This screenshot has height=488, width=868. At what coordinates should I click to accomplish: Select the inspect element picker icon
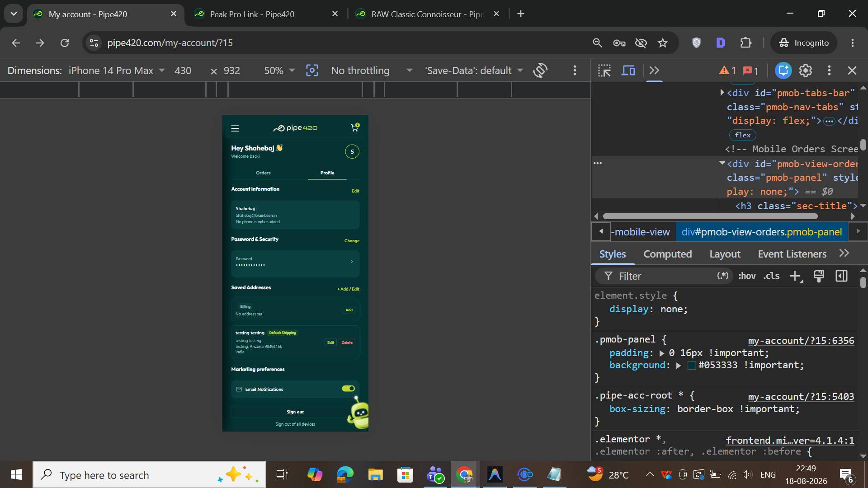click(604, 70)
